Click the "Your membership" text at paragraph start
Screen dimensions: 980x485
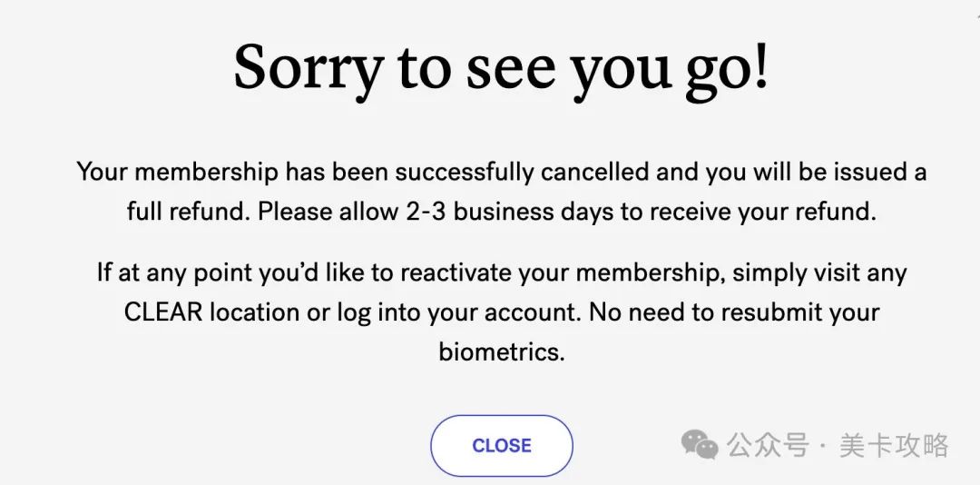click(x=177, y=172)
